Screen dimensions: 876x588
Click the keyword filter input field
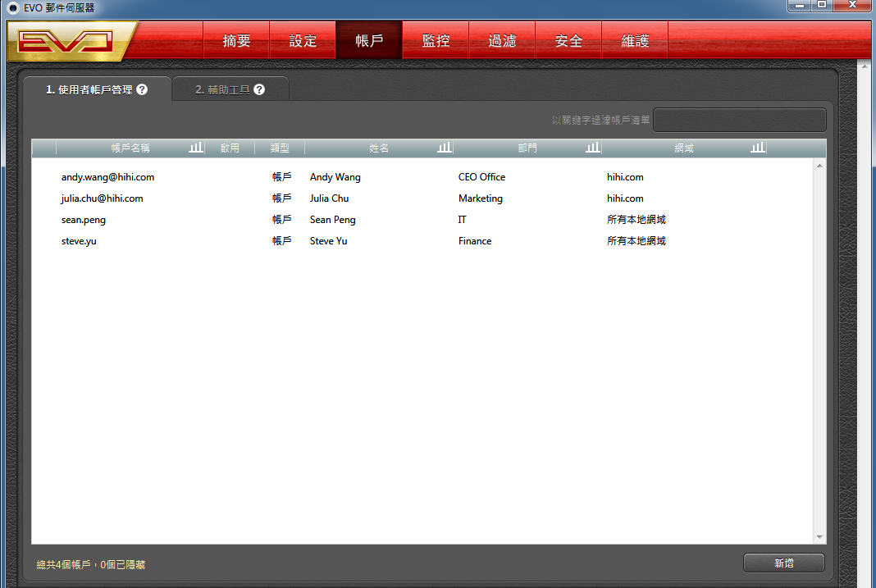click(739, 120)
